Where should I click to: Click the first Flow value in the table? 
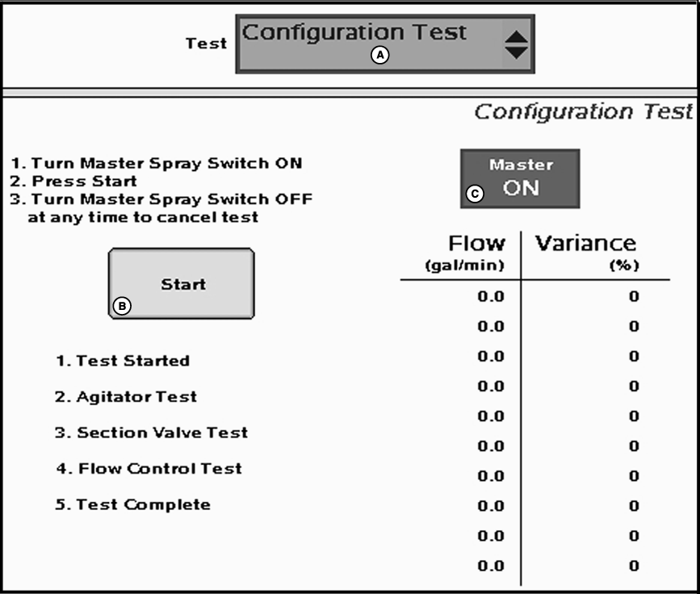tap(491, 296)
